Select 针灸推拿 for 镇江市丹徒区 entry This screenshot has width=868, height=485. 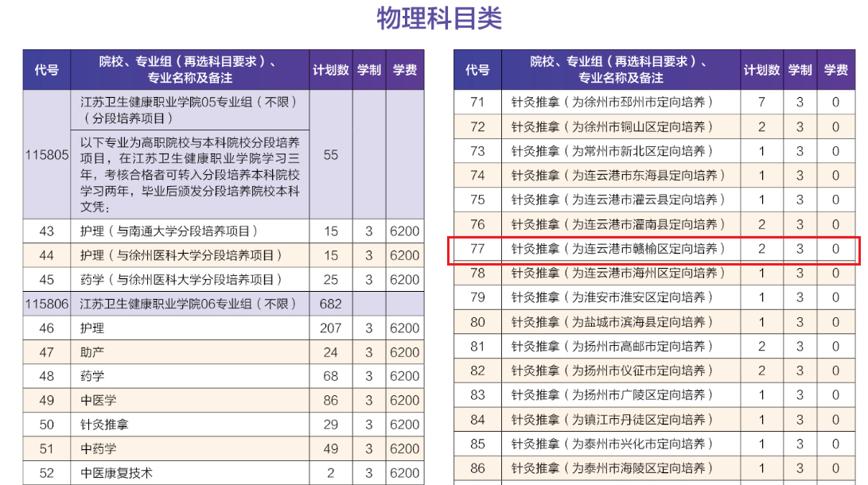click(613, 420)
